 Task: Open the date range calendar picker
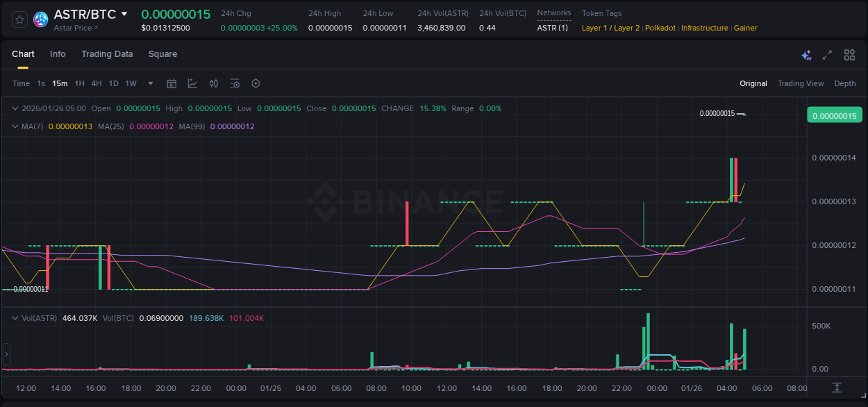coord(172,83)
